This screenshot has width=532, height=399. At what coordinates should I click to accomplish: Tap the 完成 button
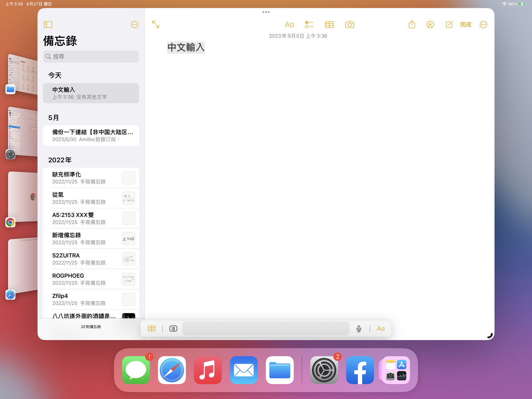[x=465, y=25]
